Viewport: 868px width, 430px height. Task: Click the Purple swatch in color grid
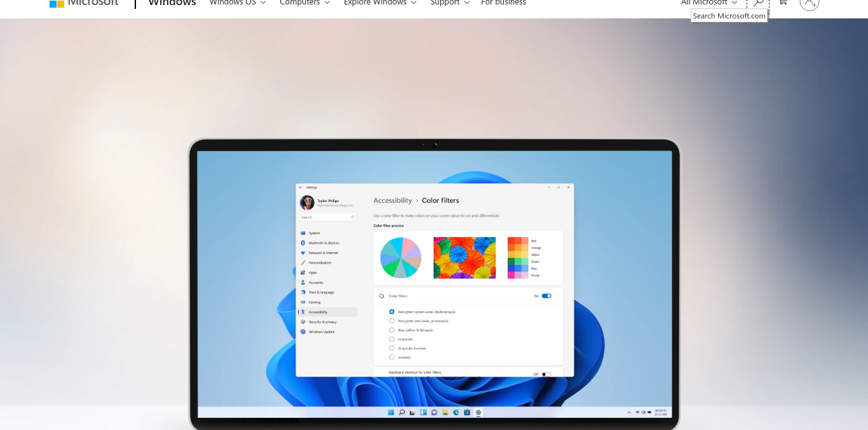coord(518,275)
